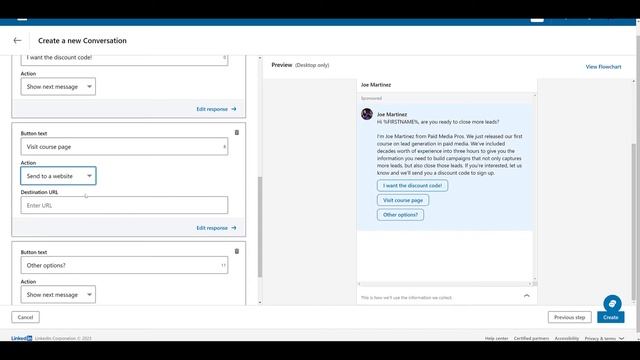Edit the Visit course page button text field
The height and width of the screenshot is (360, 640).
pyautogui.click(x=124, y=147)
